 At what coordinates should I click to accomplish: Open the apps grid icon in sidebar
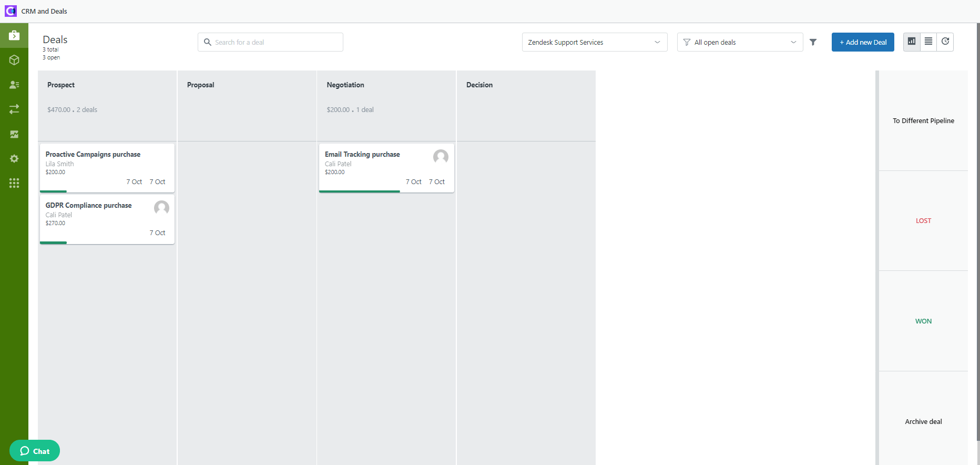(x=14, y=183)
